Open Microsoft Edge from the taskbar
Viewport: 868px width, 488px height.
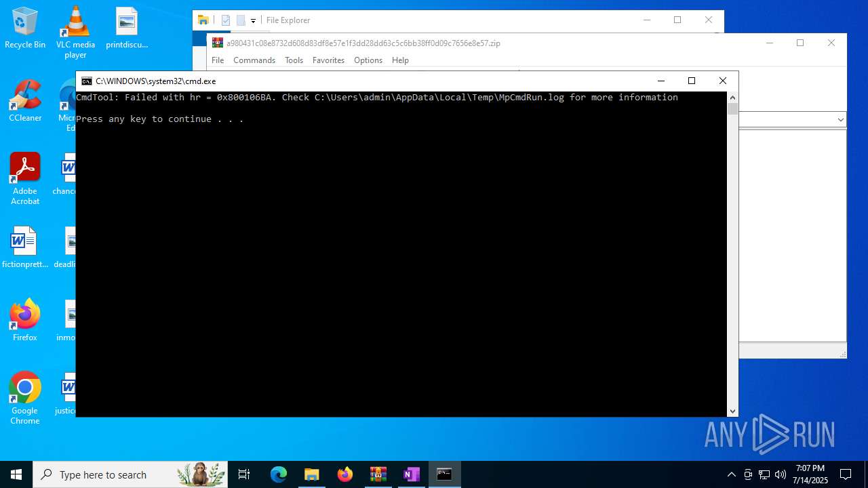pyautogui.click(x=279, y=474)
